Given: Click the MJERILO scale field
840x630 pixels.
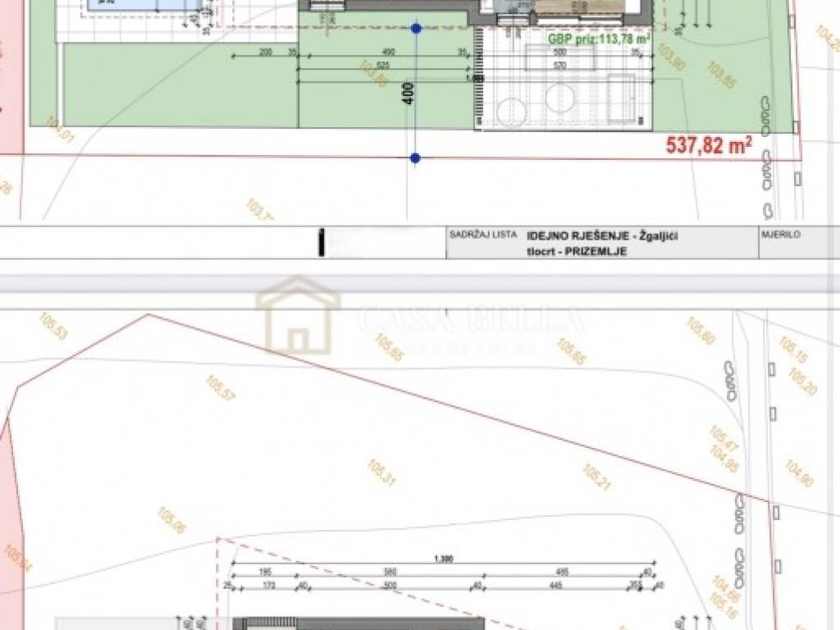Looking at the screenshot, I should coord(780,235).
